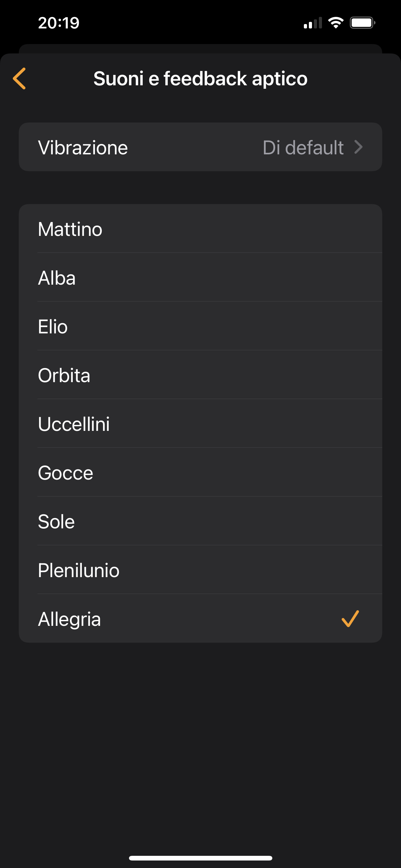Viewport: 401px width, 868px height.
Task: Tap the cellular signal bars icon
Action: (x=312, y=23)
